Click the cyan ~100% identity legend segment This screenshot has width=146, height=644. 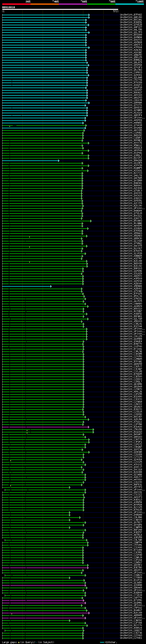pyautogui.click(x=130, y=4)
